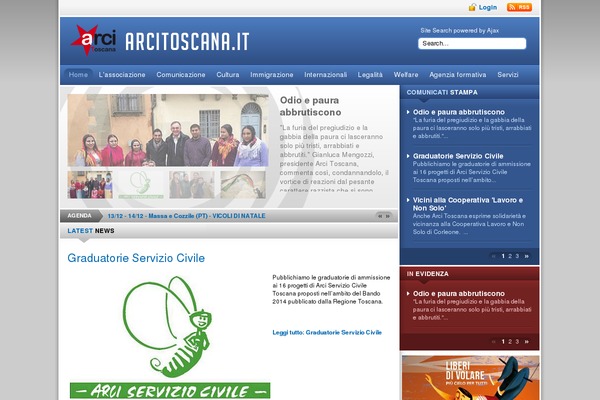Screen dimensions: 600x400
Task: Open the Internazionali menu
Action: pyautogui.click(x=326, y=75)
